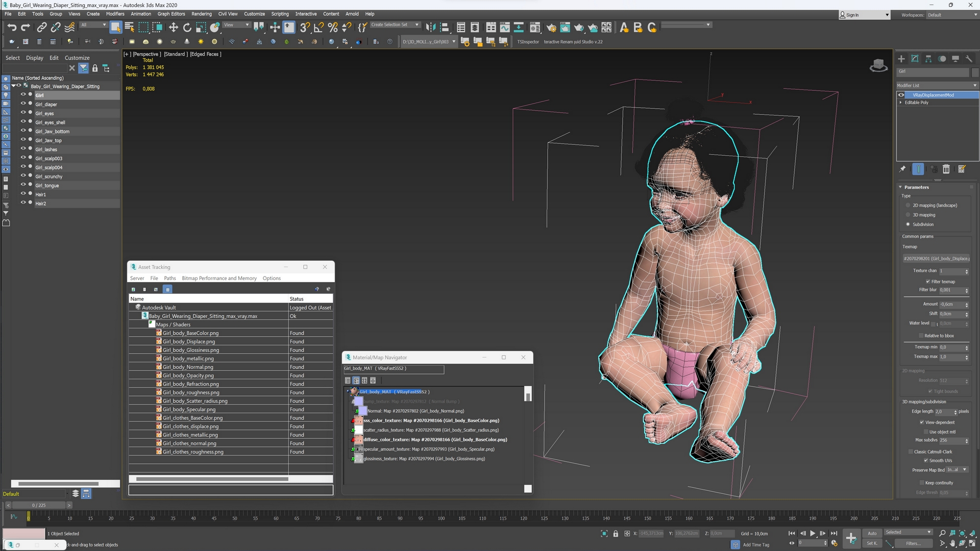The width and height of the screenshot is (980, 551).
Task: Click the Auto key button
Action: click(x=872, y=533)
